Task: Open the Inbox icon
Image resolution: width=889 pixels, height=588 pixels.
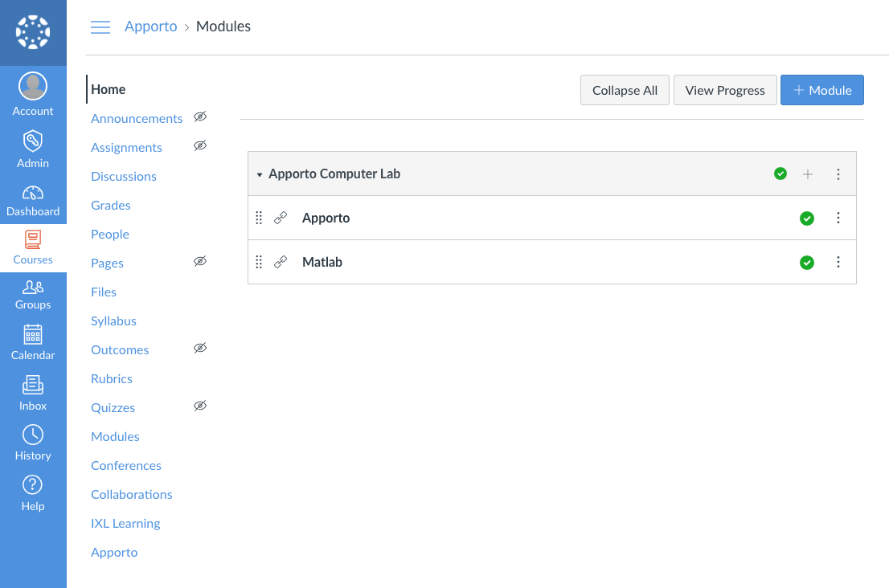Action: pos(33,386)
